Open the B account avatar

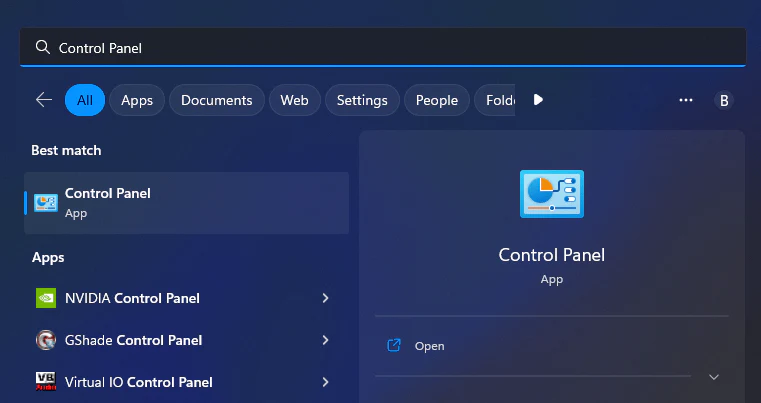coord(724,100)
